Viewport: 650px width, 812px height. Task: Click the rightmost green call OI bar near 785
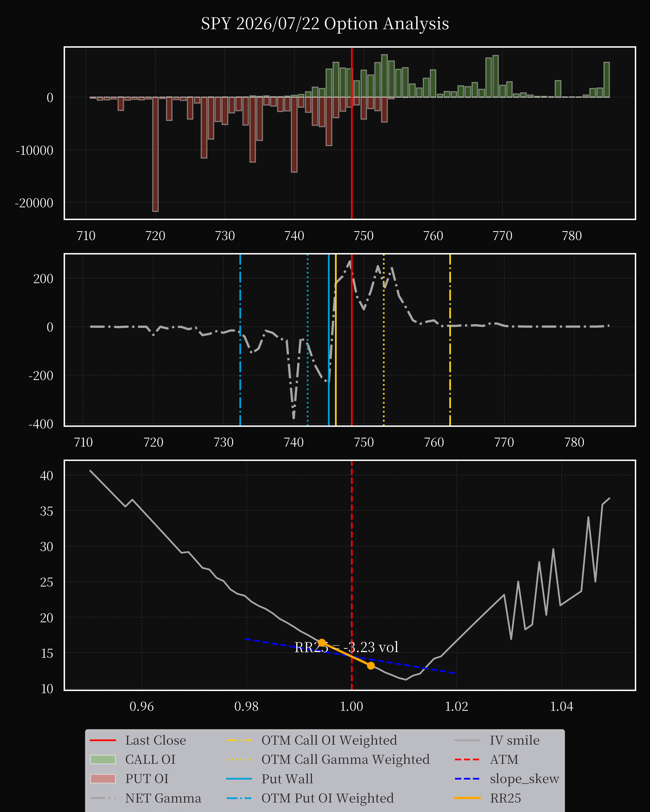pyautogui.click(x=607, y=80)
